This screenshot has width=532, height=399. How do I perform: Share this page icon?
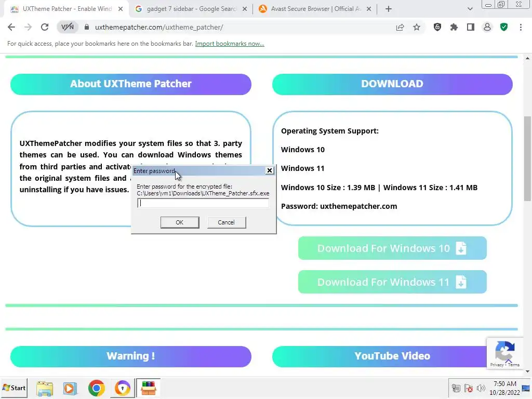(400, 27)
